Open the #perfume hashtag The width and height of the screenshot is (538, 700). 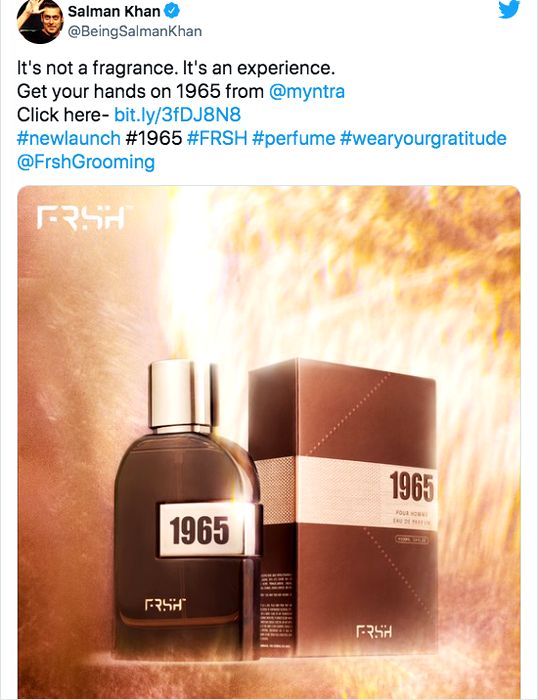coord(293,138)
